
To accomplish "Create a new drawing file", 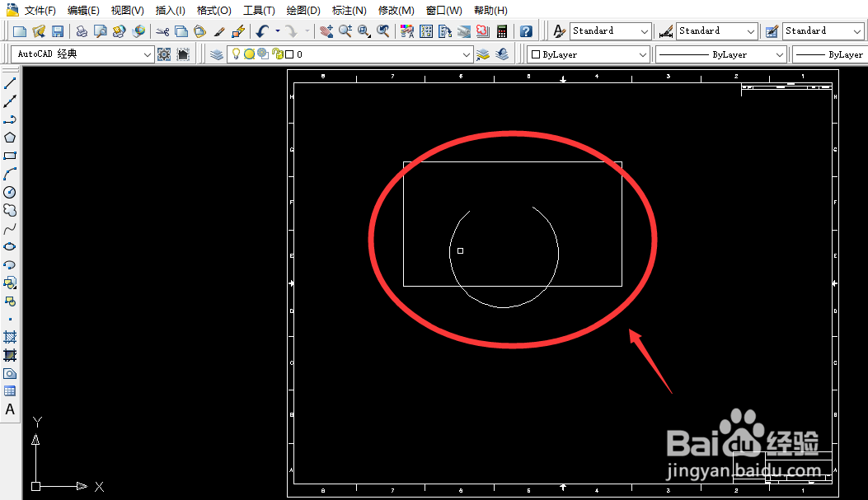I will click(20, 31).
